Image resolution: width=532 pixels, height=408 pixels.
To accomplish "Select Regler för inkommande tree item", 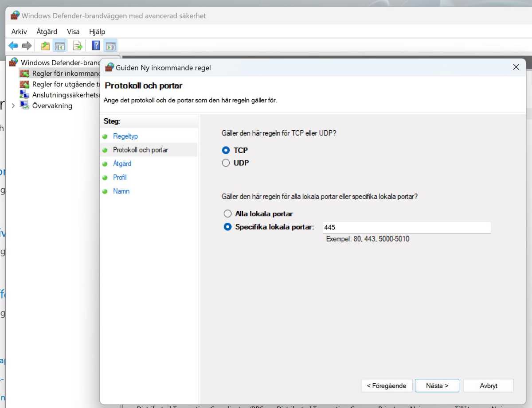I will coord(66,74).
